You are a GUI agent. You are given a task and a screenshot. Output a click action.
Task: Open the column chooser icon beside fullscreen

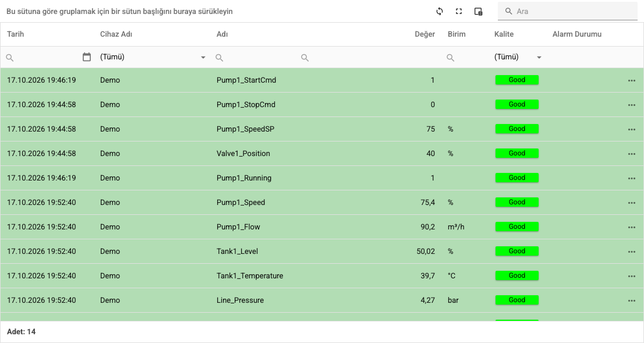coord(478,12)
